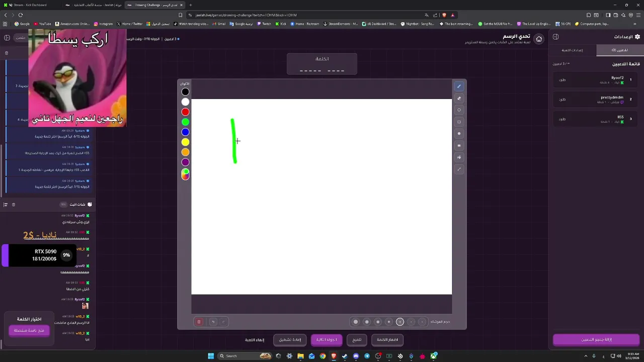
Task: Switch to Stream - Kick Dashboard browser tab
Action: [x=30, y=5]
